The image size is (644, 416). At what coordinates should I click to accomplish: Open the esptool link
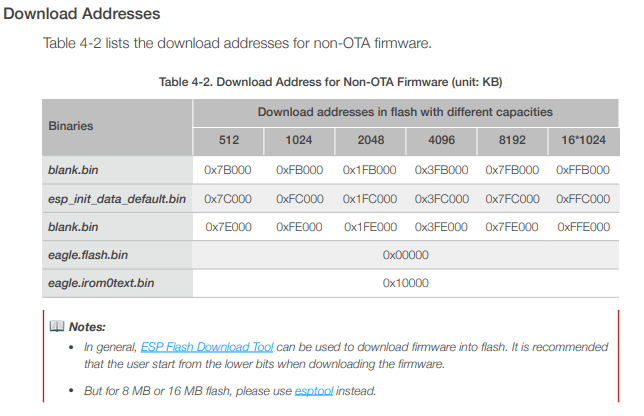click(314, 391)
